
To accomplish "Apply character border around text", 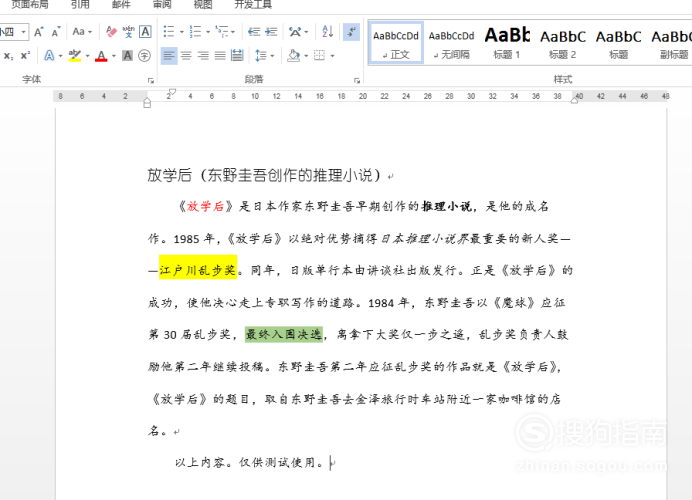I will pyautogui.click(x=145, y=32).
